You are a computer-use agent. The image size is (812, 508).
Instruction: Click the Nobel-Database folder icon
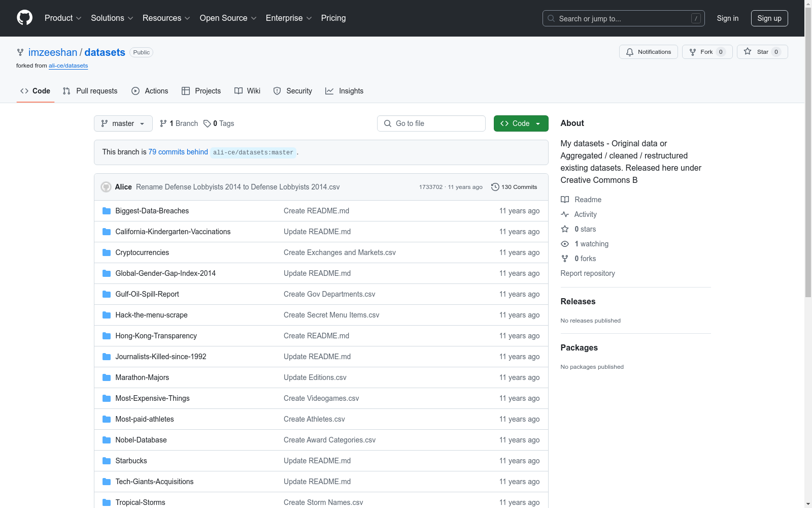coord(107,440)
